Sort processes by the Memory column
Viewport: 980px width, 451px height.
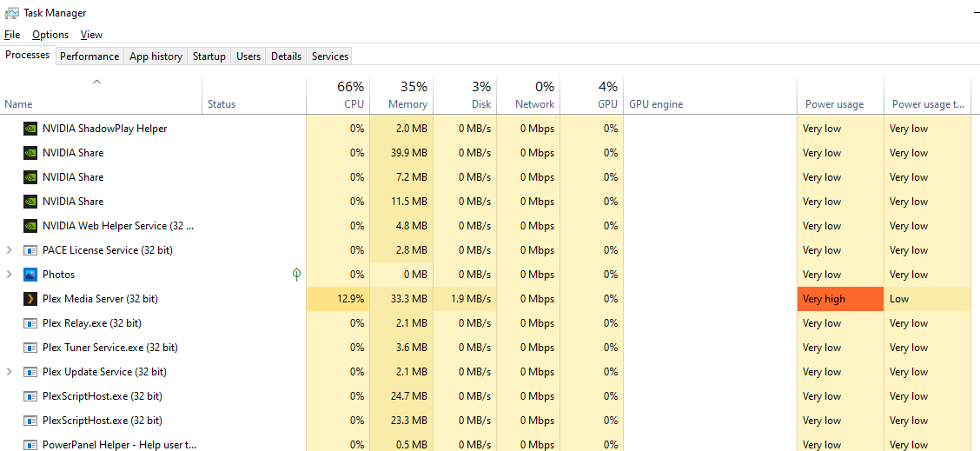click(x=407, y=96)
